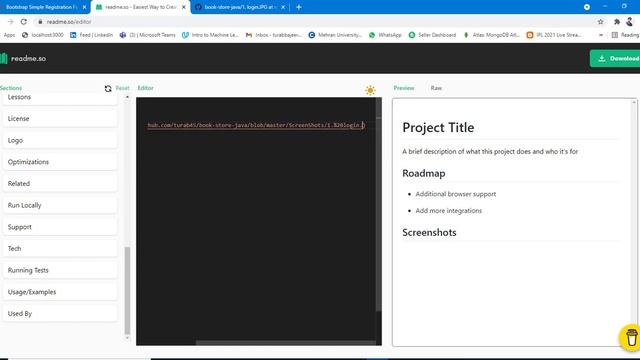Open the Mehran University bookmark

[x=335, y=35]
